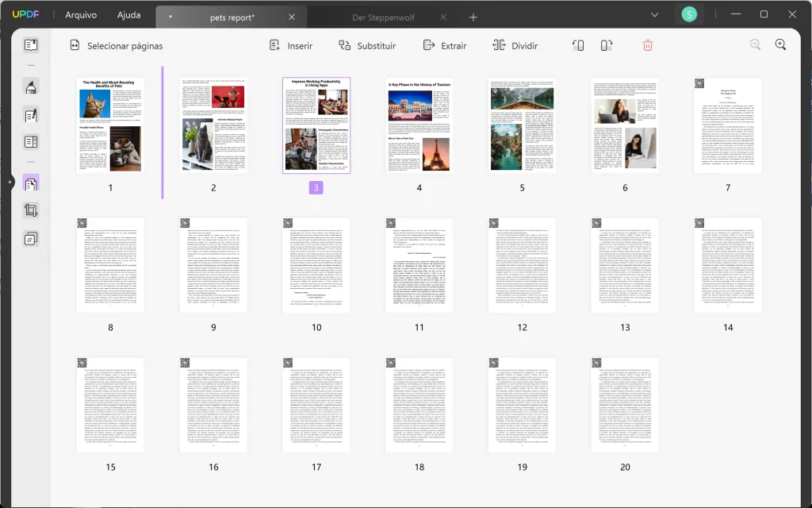Switch to the Der Steppenwolf tab

click(383, 17)
